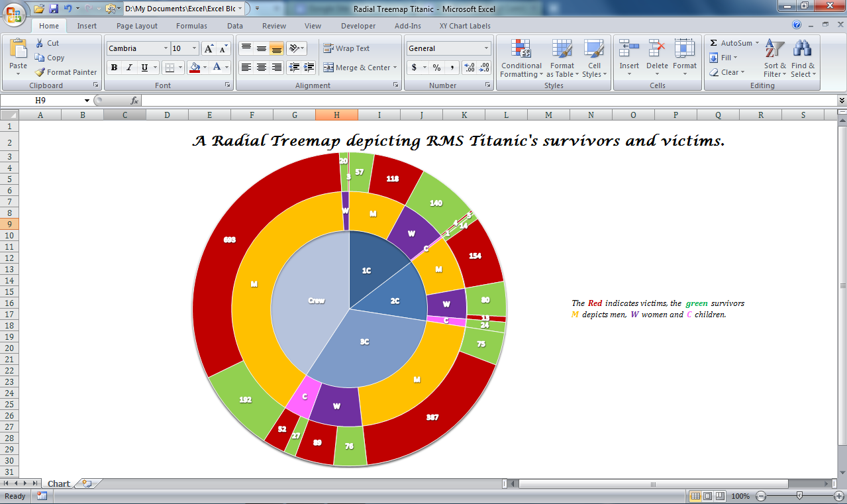847x504 pixels.
Task: Switch to the Formulas ribbon tab
Action: coord(191,25)
